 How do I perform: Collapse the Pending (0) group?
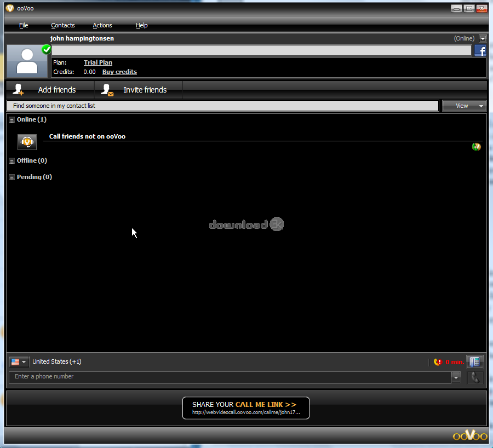click(x=12, y=177)
